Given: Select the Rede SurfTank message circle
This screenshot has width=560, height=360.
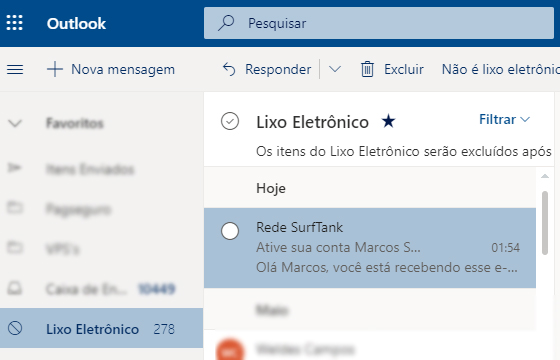Looking at the screenshot, I should (230, 231).
